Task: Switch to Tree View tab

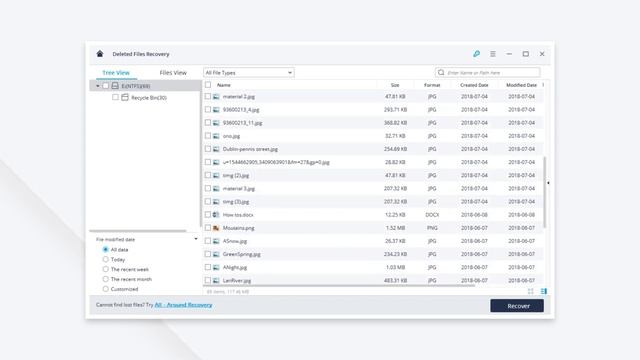Action: (x=116, y=73)
